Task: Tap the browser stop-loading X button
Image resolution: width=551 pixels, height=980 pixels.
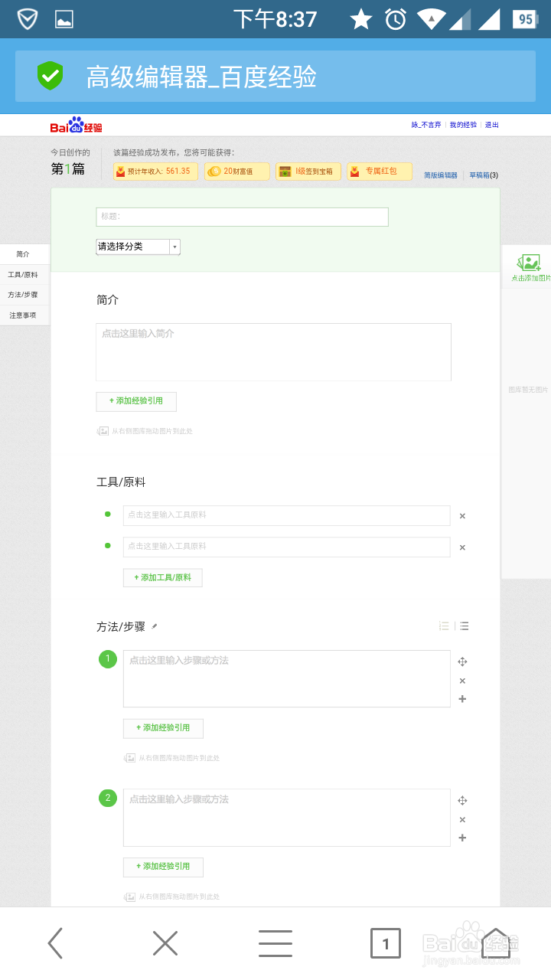Action: click(165, 943)
